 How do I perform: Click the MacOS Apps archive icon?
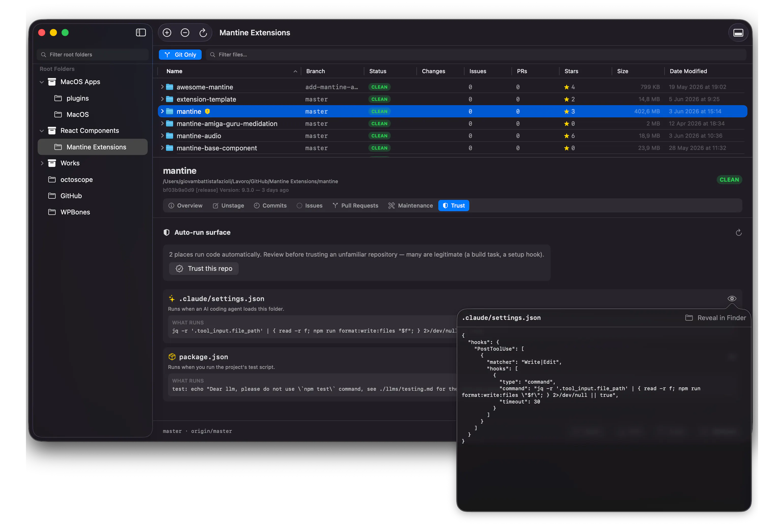52,82
